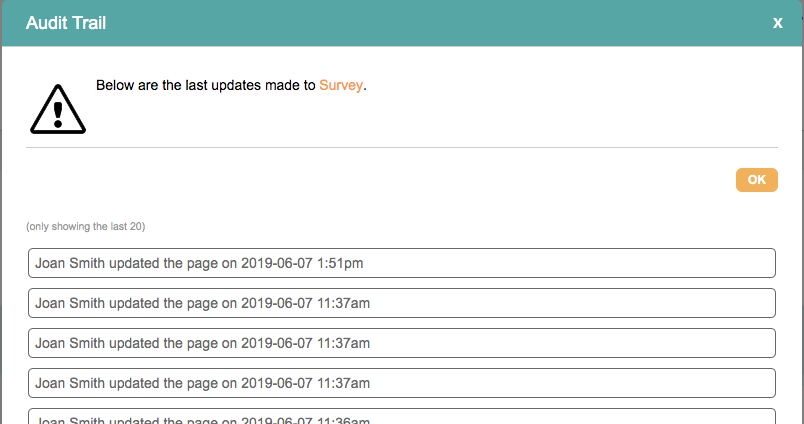Close the Audit Trail dialog with x
The width and height of the screenshot is (804, 424).
777,23
